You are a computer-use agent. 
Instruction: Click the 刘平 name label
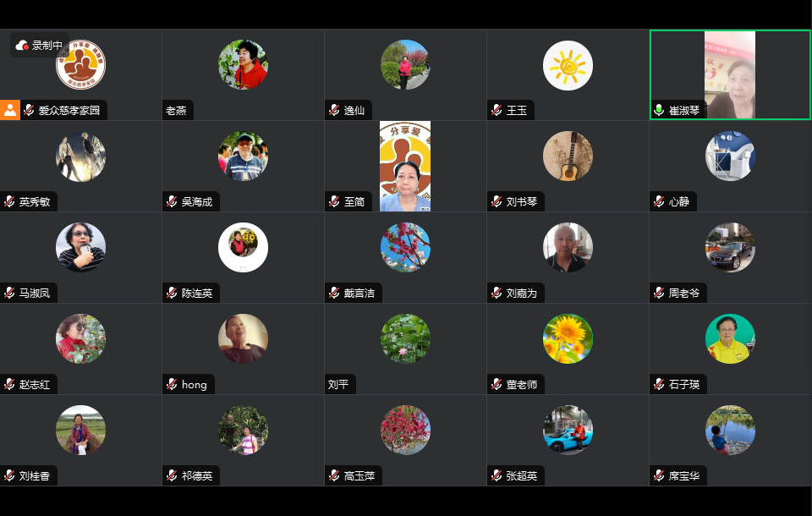pyautogui.click(x=338, y=384)
